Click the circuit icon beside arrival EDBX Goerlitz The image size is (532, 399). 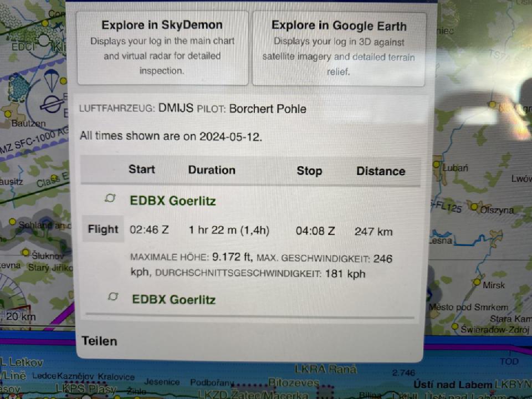[x=113, y=296]
